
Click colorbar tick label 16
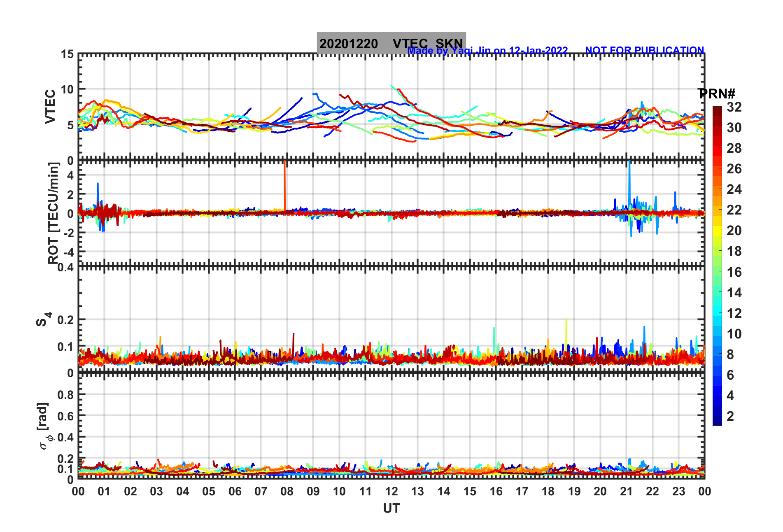coord(734,272)
